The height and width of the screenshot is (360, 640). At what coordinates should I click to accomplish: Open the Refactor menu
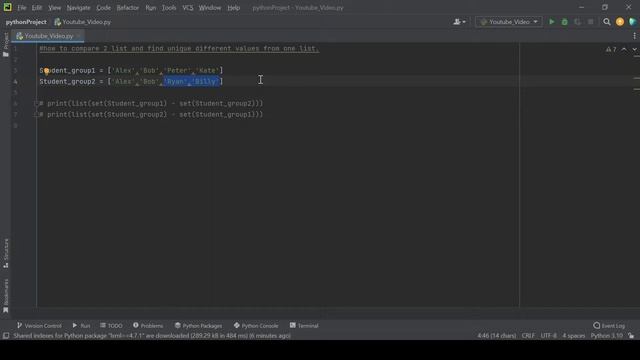[x=128, y=8]
